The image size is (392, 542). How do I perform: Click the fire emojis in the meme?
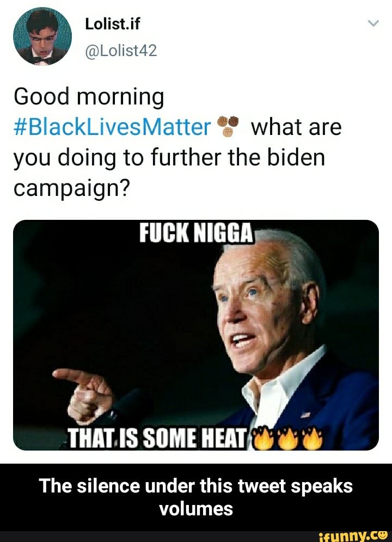point(289,436)
